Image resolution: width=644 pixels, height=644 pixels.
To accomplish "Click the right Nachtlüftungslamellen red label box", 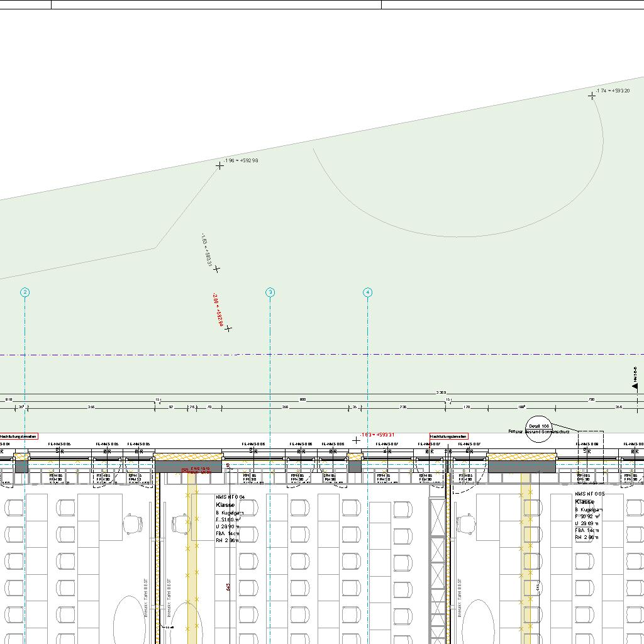I will 448,436.
